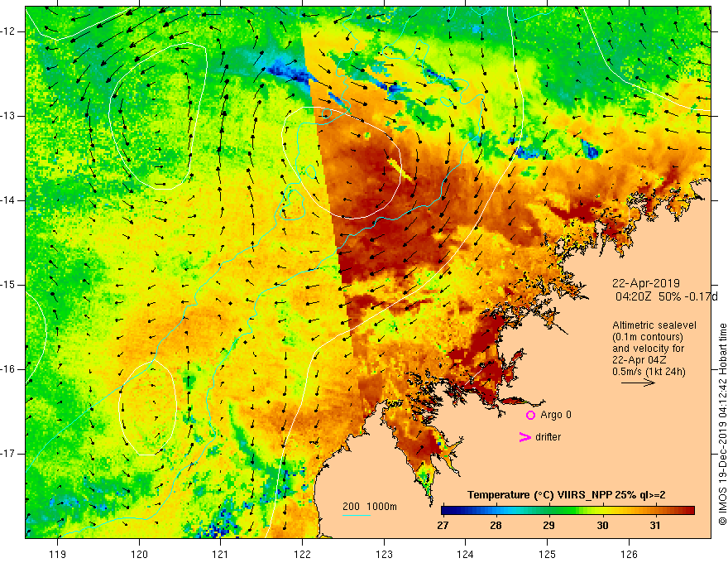Click the '0.5m/s (1kt 24h)' scale text
The image size is (728, 563).
[x=649, y=372]
